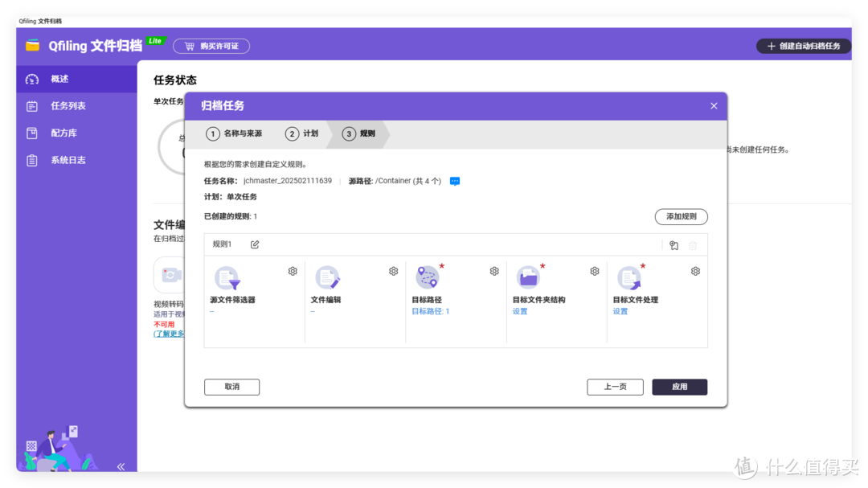Open 配方库 in the sidebar
This screenshot has height=488, width=868.
63,133
